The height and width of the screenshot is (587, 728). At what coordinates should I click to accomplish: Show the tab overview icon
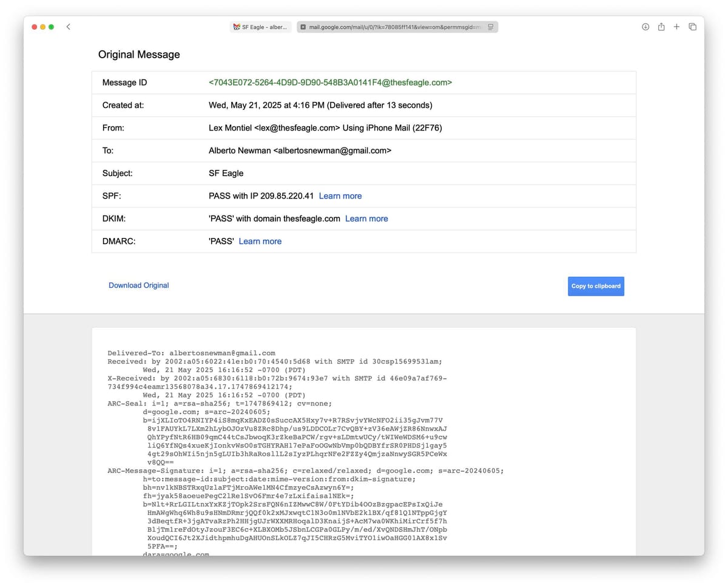click(692, 27)
